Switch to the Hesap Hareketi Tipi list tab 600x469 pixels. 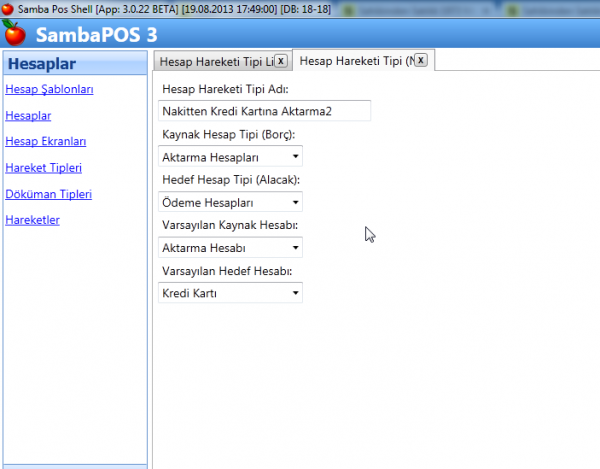(x=215, y=61)
